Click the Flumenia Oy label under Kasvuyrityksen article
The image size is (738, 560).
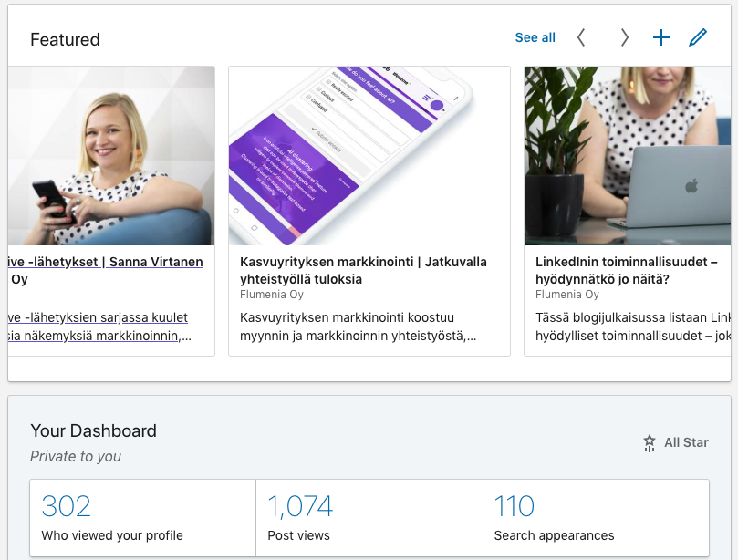272,295
